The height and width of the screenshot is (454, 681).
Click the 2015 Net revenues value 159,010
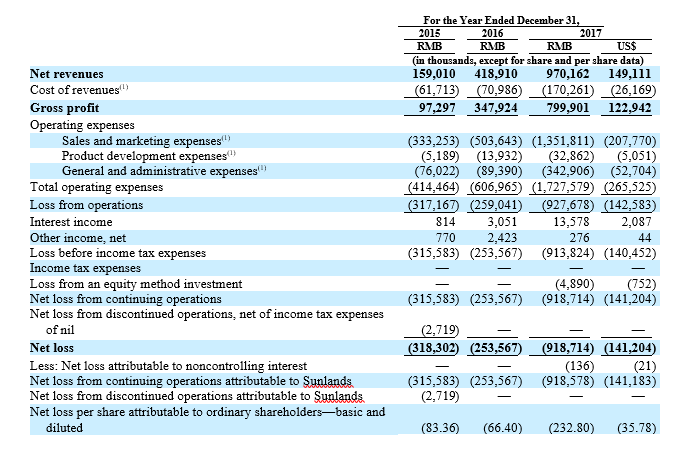[x=433, y=74]
